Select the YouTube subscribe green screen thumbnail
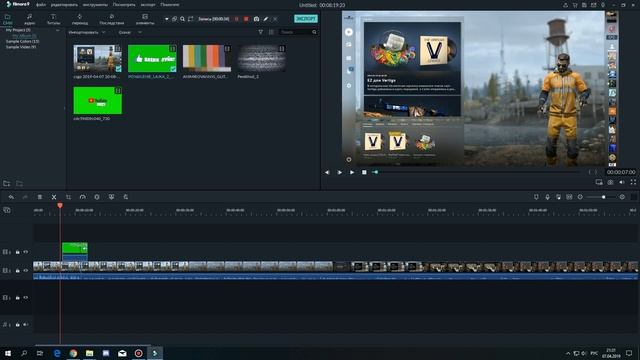The width and height of the screenshot is (640, 360). coord(98,100)
